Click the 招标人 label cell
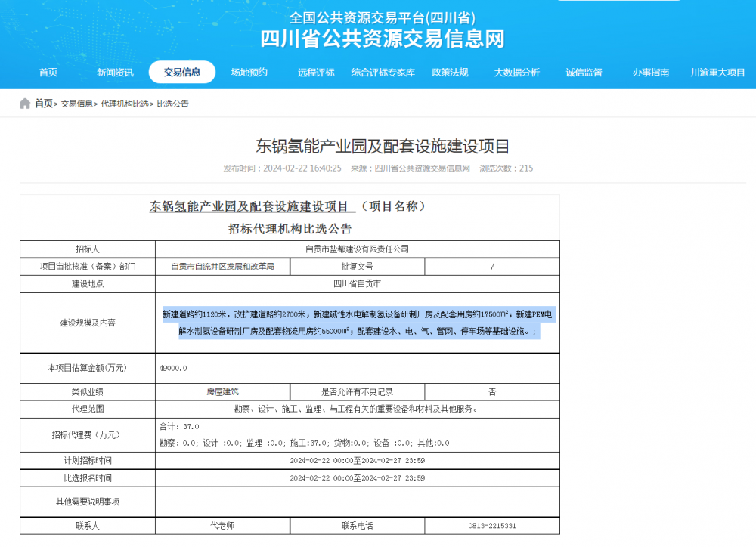Screen dimensions: 756x547 88,249
